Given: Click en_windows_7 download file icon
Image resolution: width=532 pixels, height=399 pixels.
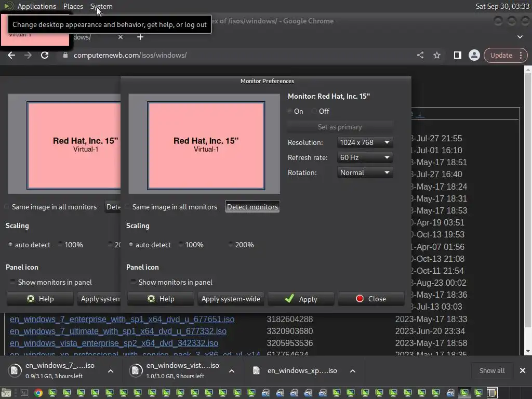Looking at the screenshot, I should click(14, 370).
